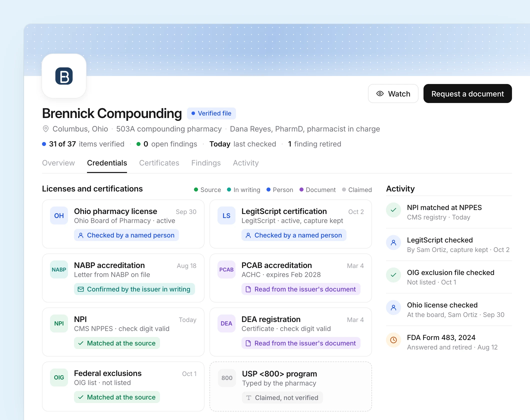The width and height of the screenshot is (530, 420).
Task: Click person icon in LegitScript checked-by chip
Action: [248, 235]
